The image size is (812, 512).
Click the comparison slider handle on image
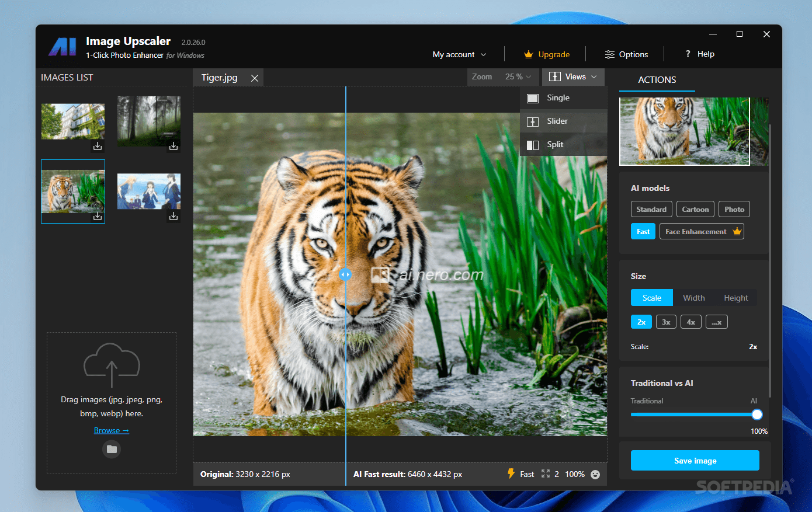pyautogui.click(x=345, y=274)
